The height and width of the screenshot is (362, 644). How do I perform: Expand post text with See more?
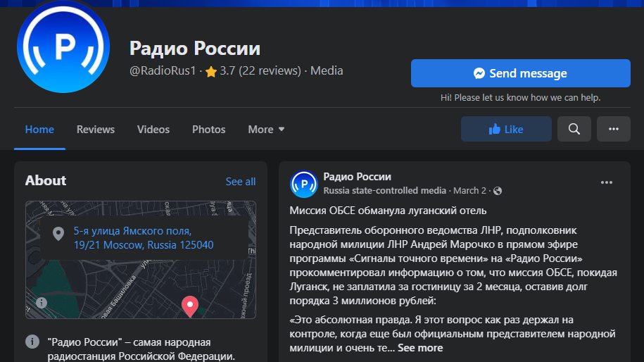420,348
